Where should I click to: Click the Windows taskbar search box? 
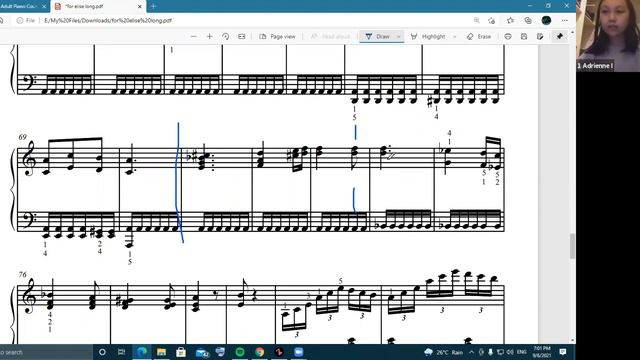point(46,352)
